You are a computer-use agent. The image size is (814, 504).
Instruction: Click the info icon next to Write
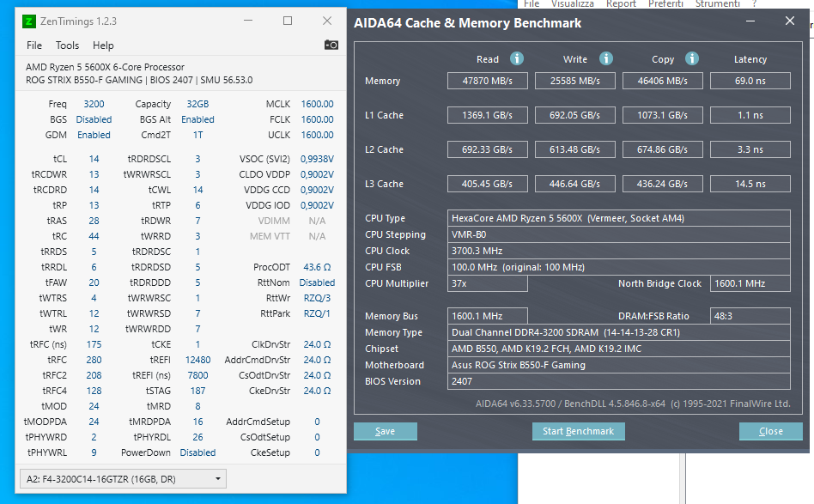coord(606,58)
